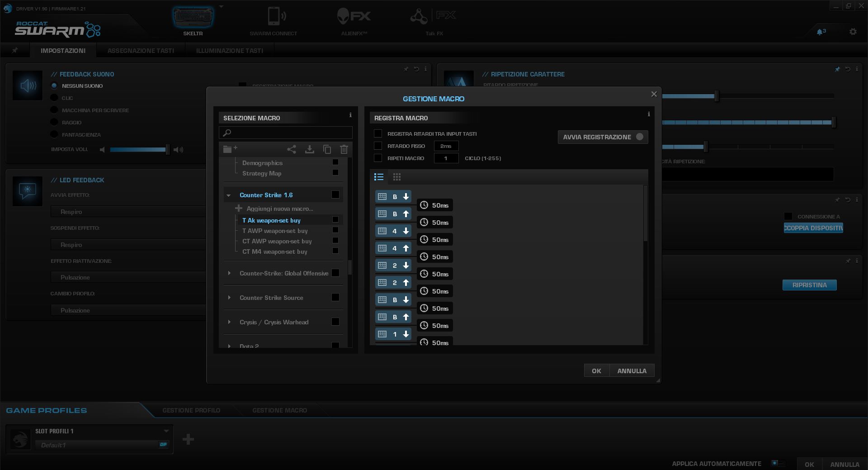Collapse the Counter Strike 1.6 folder
The width and height of the screenshot is (868, 470).
coord(229,195)
